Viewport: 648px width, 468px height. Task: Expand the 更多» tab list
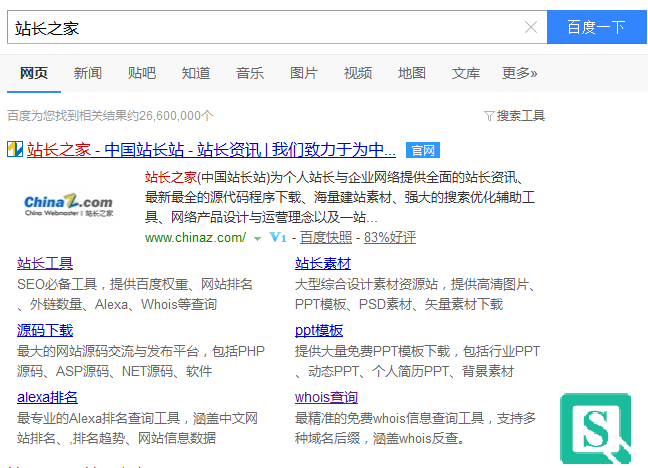pos(519,73)
